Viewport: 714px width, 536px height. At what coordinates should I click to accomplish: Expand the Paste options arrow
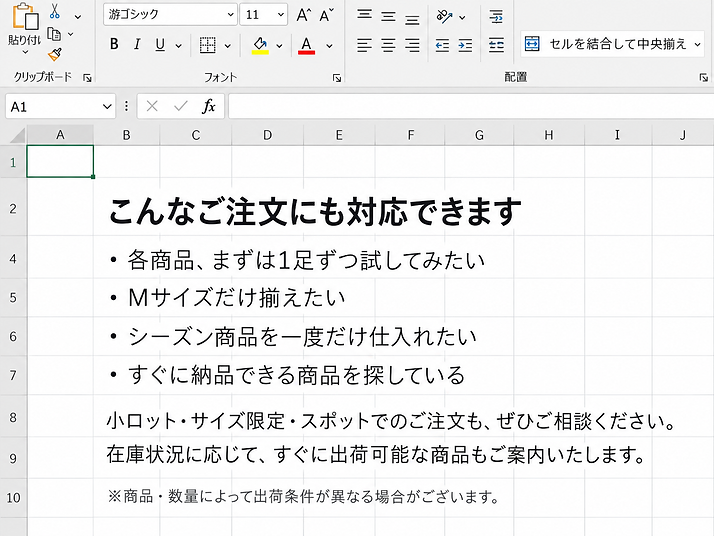25,52
